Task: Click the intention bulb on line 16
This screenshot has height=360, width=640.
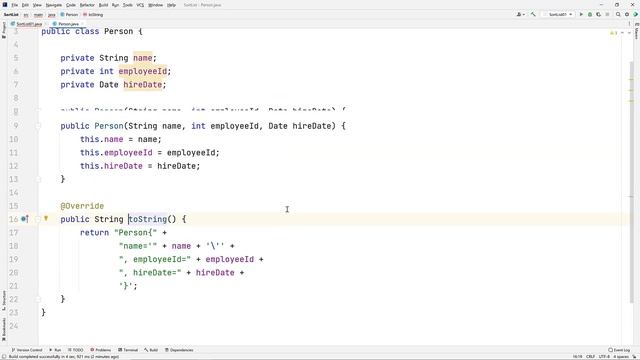Action: point(46,219)
